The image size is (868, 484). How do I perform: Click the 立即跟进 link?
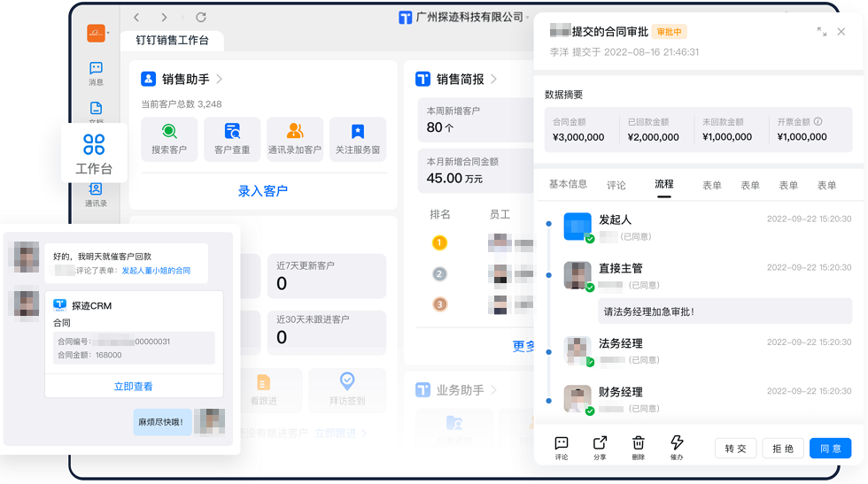click(x=336, y=433)
